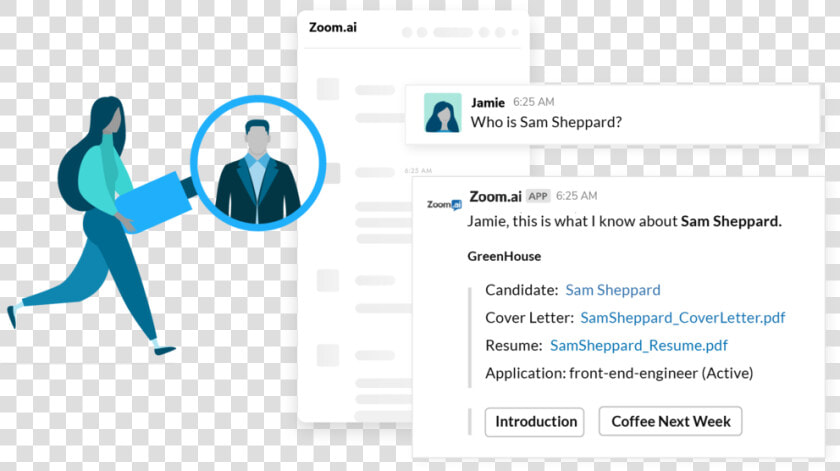Click Jamie's avatar picture
This screenshot has width=840, height=471.
click(442, 113)
